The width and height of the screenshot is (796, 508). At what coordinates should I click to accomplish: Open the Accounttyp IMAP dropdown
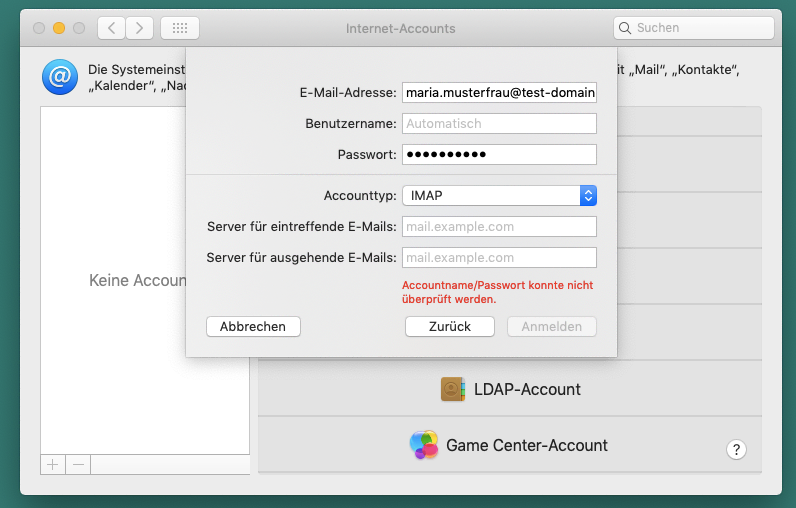pos(499,196)
